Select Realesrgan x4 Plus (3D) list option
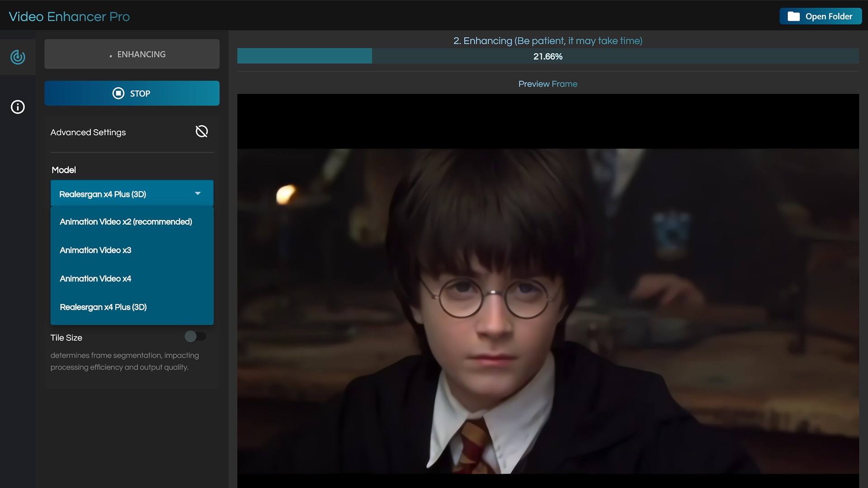Viewport: 868px width, 488px height. pos(103,307)
